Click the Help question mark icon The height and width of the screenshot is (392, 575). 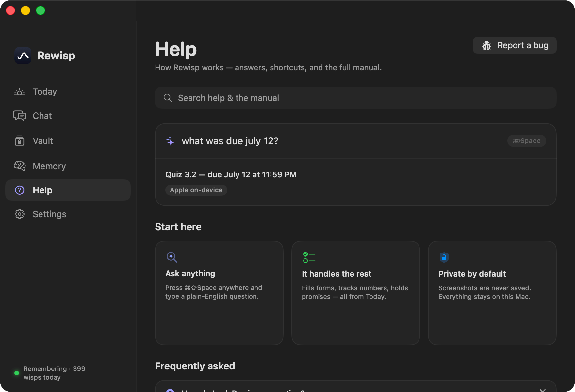click(20, 190)
